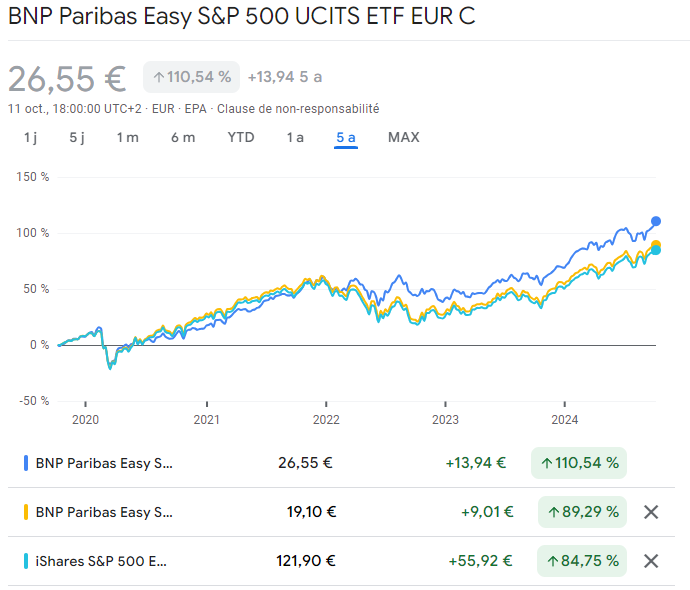The width and height of the screenshot is (690, 590).
Task: Click the green 84,75 % gain badge
Action: coord(581,561)
